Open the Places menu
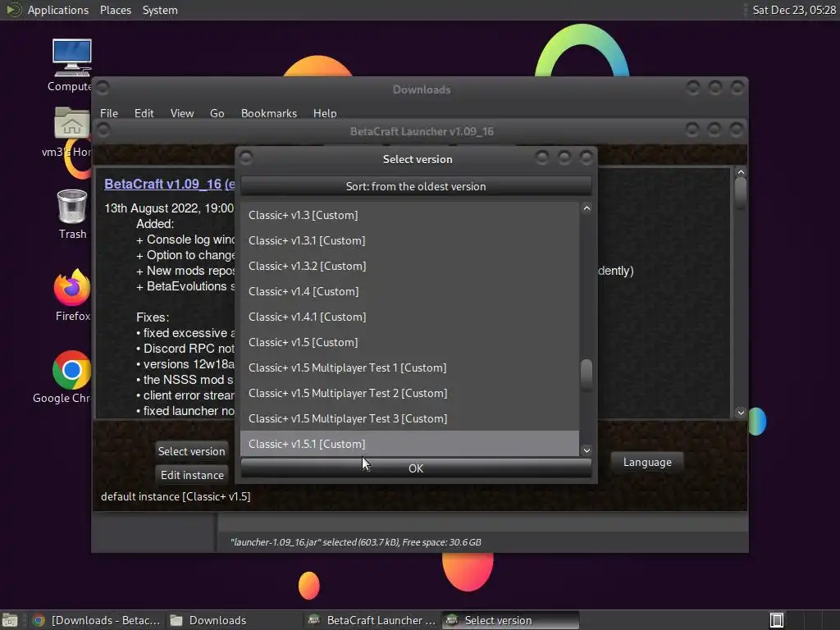 pyautogui.click(x=115, y=10)
